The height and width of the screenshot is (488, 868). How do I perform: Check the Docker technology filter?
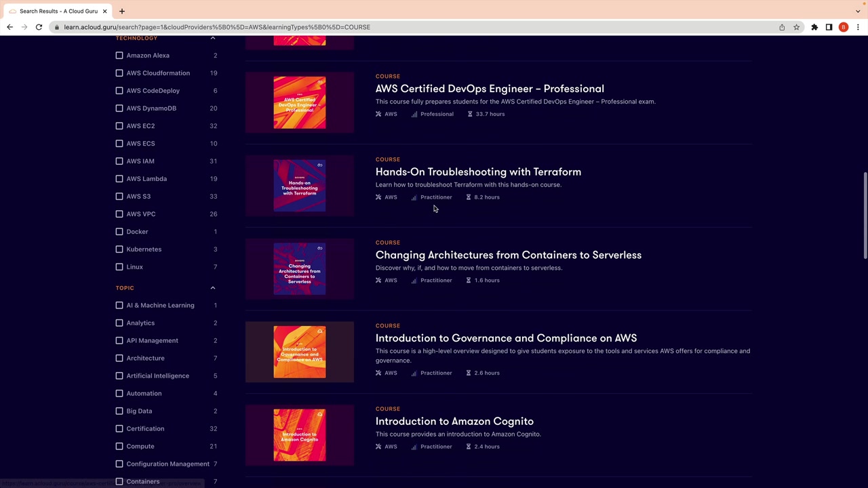(119, 232)
